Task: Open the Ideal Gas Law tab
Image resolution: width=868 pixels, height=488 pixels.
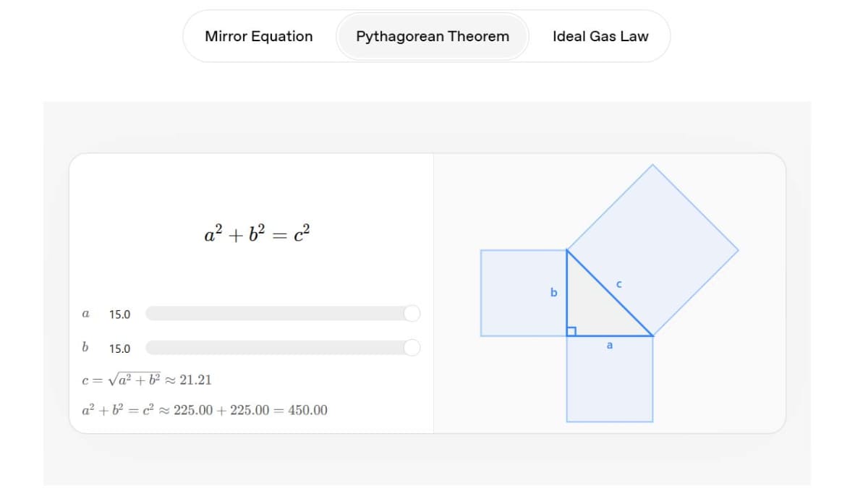Action: tap(600, 36)
